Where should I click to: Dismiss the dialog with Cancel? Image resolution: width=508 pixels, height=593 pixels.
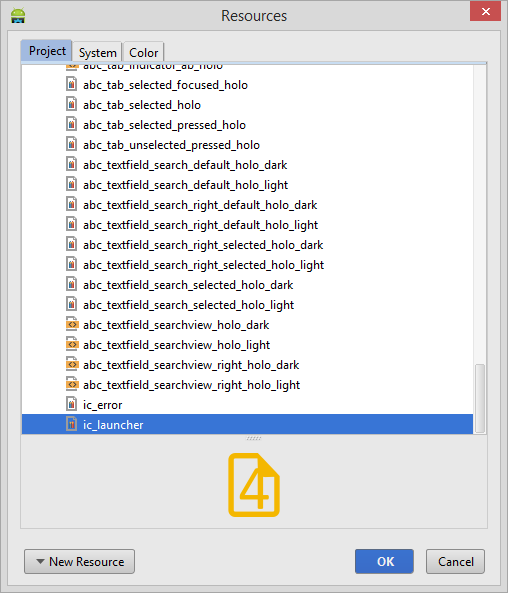coord(455,562)
